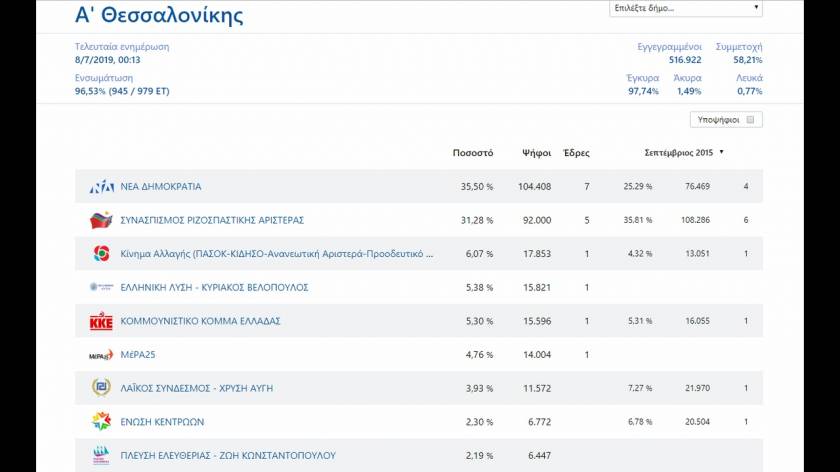Click the Χρυσή Αυγή party logo
The height and width of the screenshot is (472, 840).
[101, 388]
